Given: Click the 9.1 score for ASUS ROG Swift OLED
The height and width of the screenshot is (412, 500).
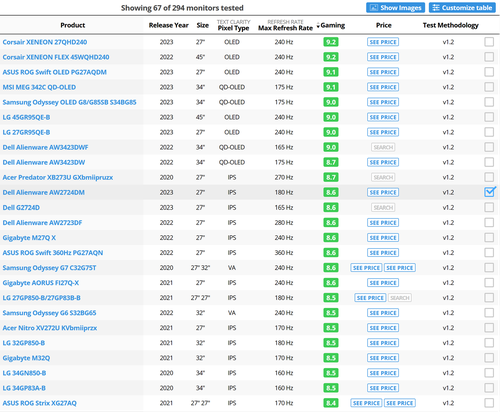Looking at the screenshot, I should (331, 72).
